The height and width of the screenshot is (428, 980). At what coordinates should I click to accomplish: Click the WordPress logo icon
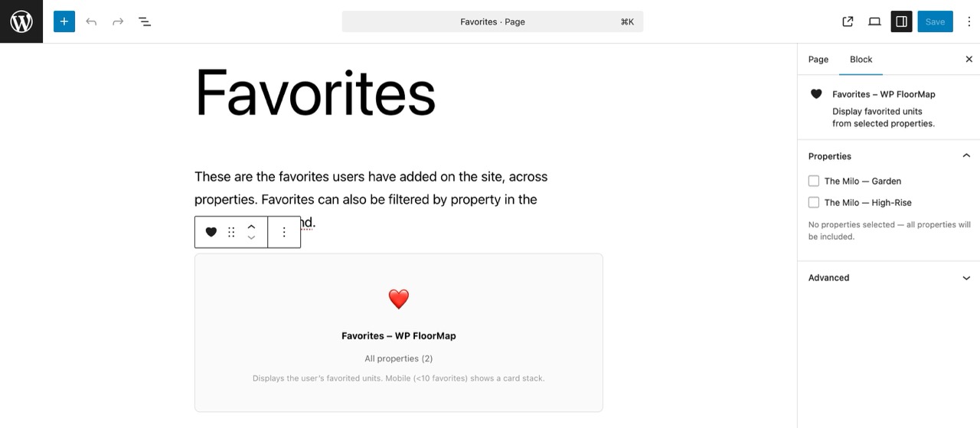(x=21, y=21)
